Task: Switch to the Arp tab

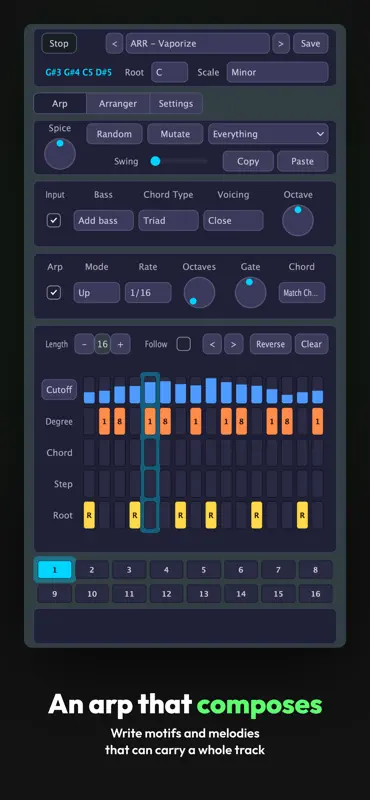Action: click(x=60, y=104)
